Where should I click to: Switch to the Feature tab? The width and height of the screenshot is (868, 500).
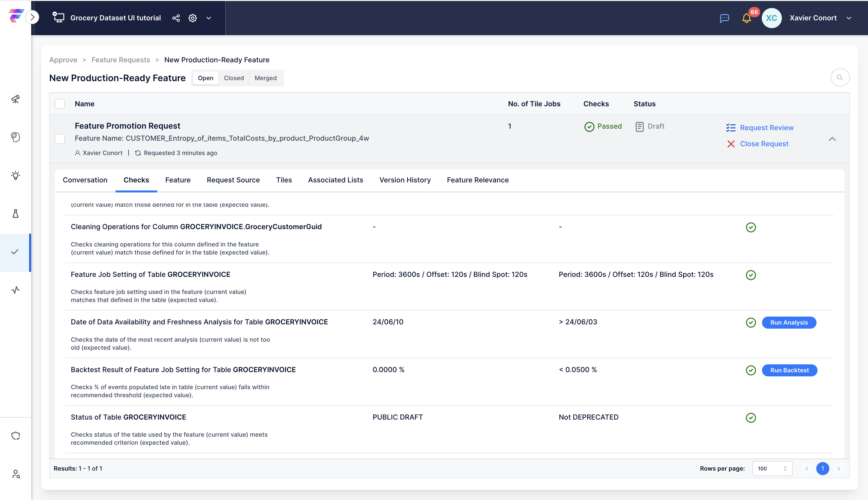click(x=178, y=180)
